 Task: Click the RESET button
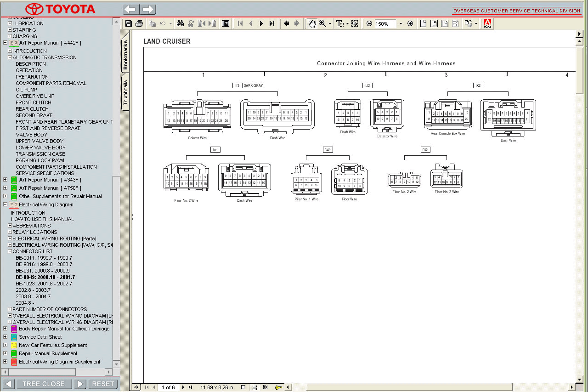tap(103, 384)
